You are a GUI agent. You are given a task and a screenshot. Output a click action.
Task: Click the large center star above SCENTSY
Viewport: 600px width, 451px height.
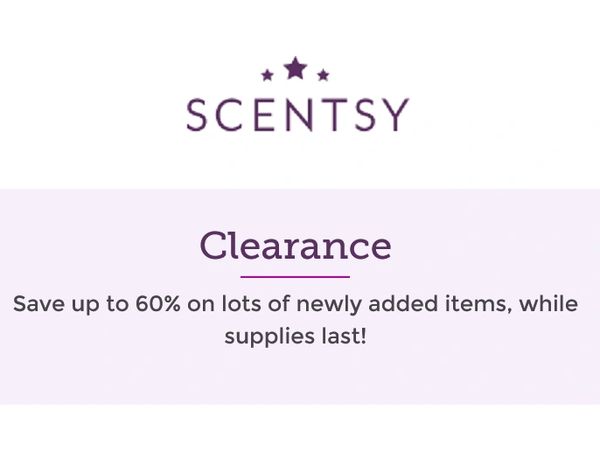pos(295,68)
